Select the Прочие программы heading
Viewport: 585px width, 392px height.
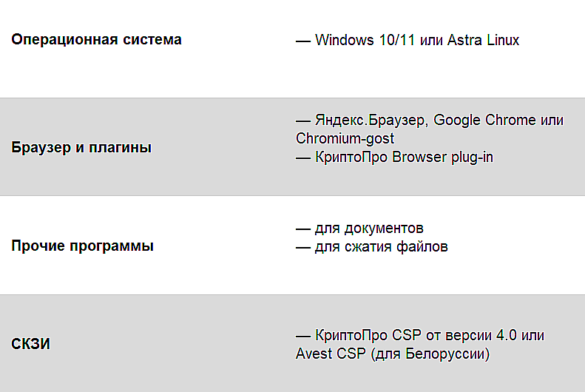click(x=82, y=246)
